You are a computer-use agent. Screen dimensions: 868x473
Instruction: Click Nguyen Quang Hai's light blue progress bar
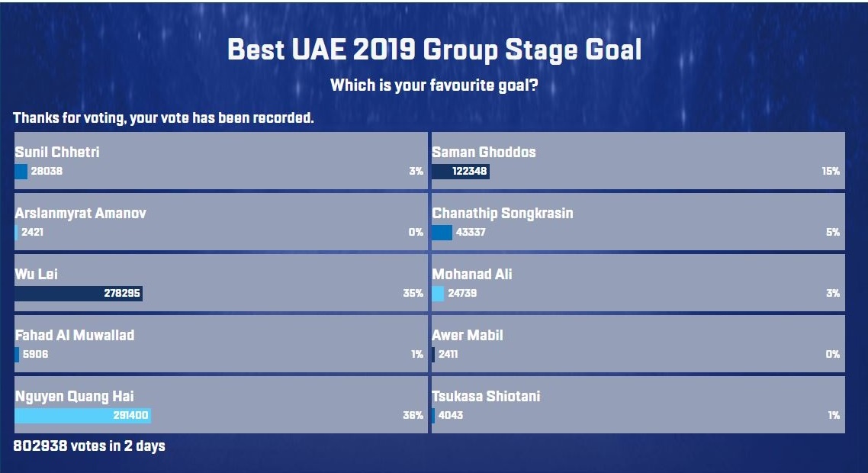click(x=84, y=416)
